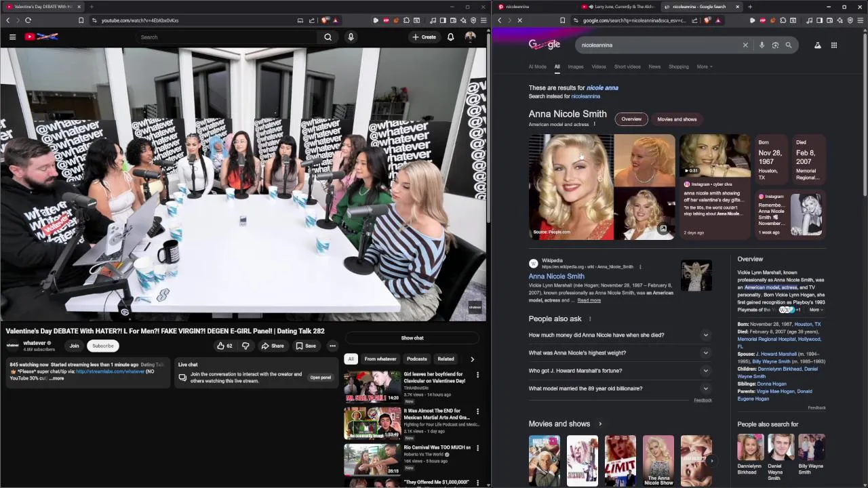Click the YouTube logo in the header
The image size is (868, 488).
[41, 37]
